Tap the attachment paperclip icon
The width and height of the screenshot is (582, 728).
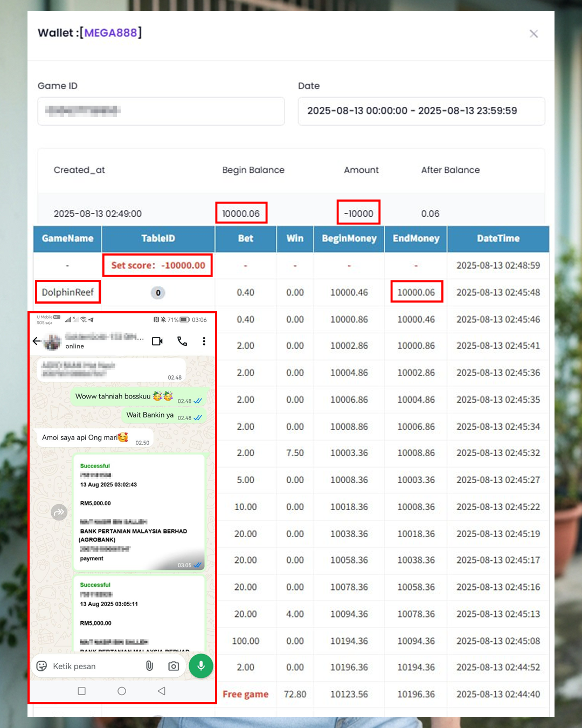coord(150,666)
